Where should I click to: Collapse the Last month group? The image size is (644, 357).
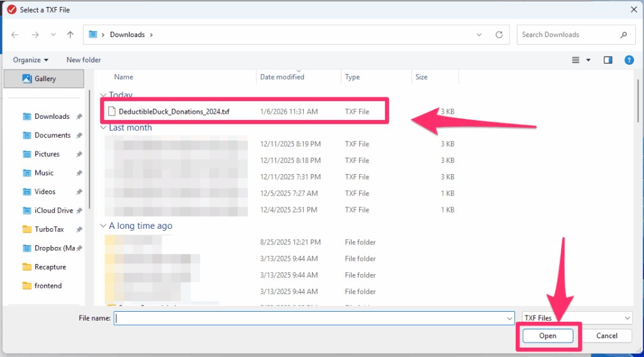(x=104, y=128)
